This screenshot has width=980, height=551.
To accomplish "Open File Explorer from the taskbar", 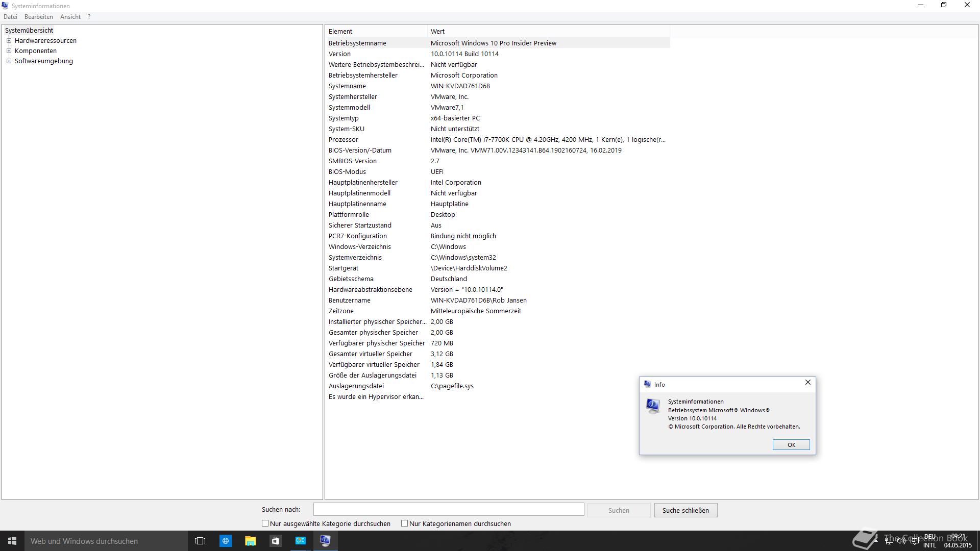I will click(x=250, y=541).
